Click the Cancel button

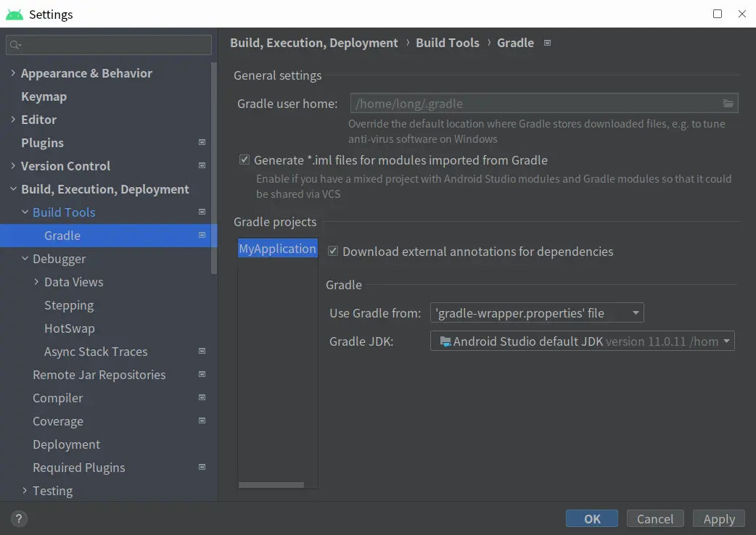coord(654,518)
